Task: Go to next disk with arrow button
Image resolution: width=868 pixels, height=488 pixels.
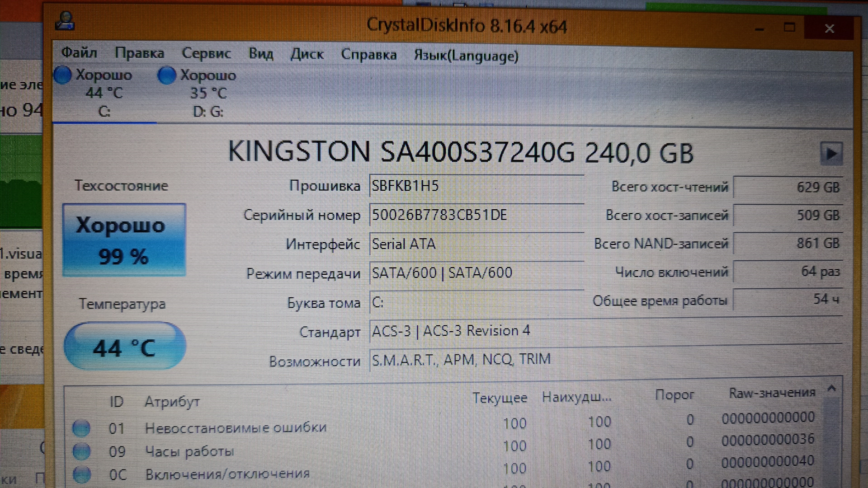Action: coord(831,154)
